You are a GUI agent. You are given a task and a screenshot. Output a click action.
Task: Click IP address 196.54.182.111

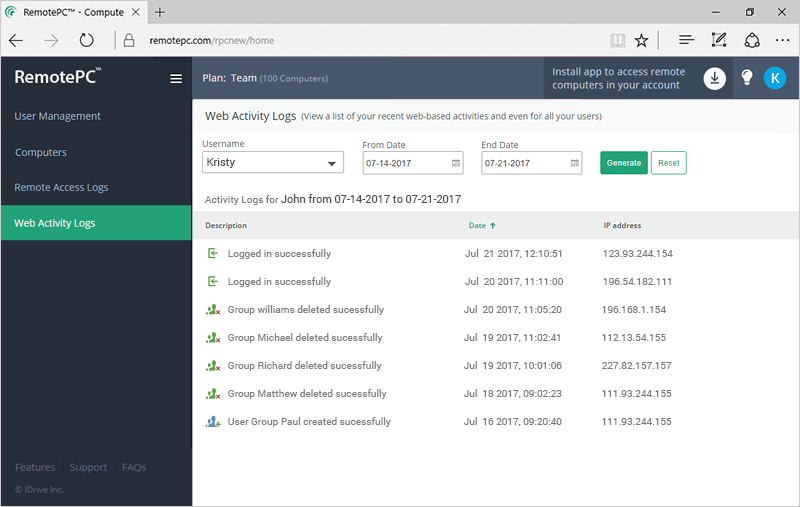pyautogui.click(x=637, y=282)
